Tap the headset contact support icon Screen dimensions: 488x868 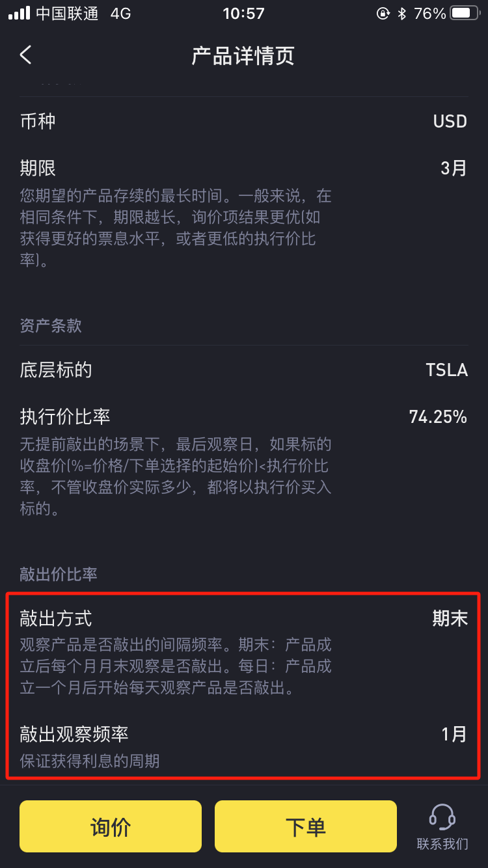(442, 817)
